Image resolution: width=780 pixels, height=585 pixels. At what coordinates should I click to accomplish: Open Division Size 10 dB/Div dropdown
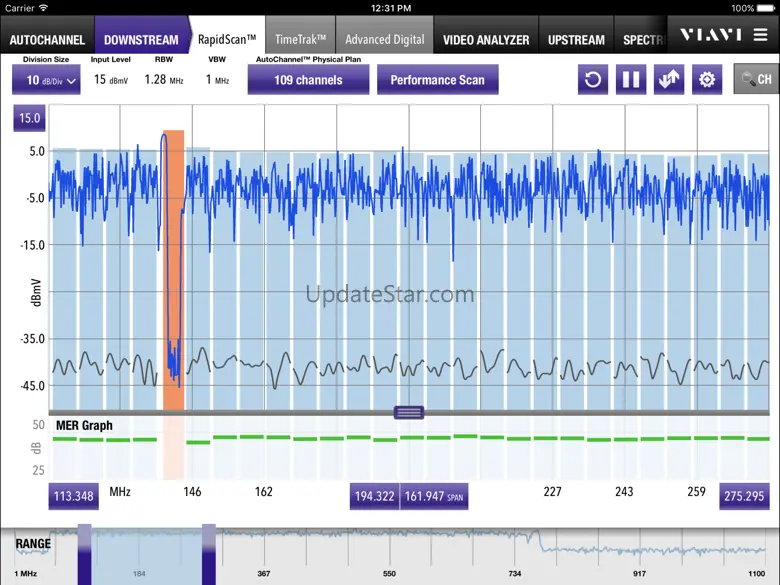[x=46, y=81]
